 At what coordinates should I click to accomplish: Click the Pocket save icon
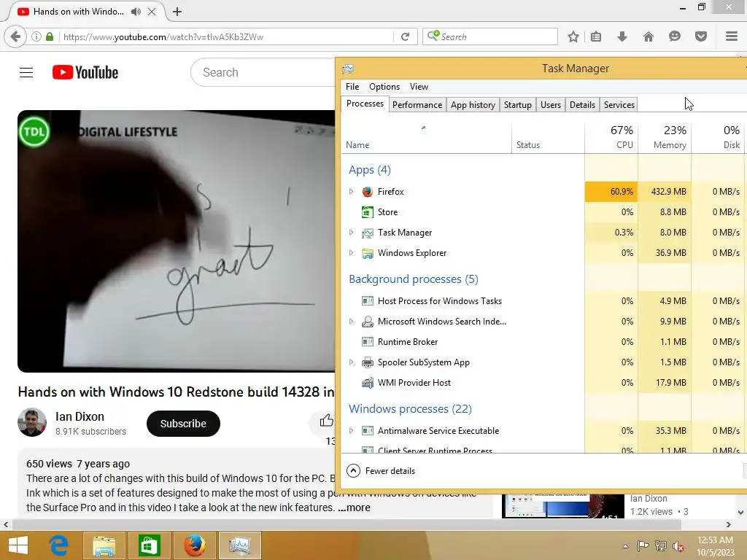tap(701, 36)
